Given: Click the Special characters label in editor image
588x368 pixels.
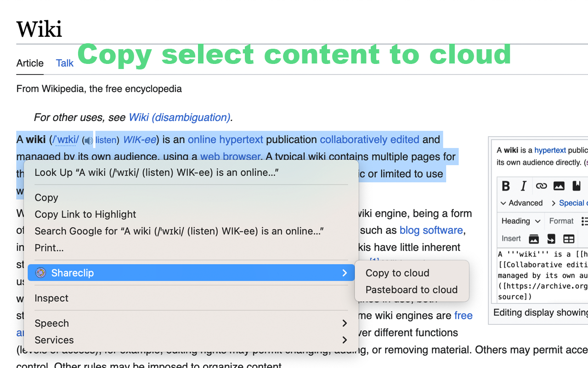Looking at the screenshot, I should [573, 203].
